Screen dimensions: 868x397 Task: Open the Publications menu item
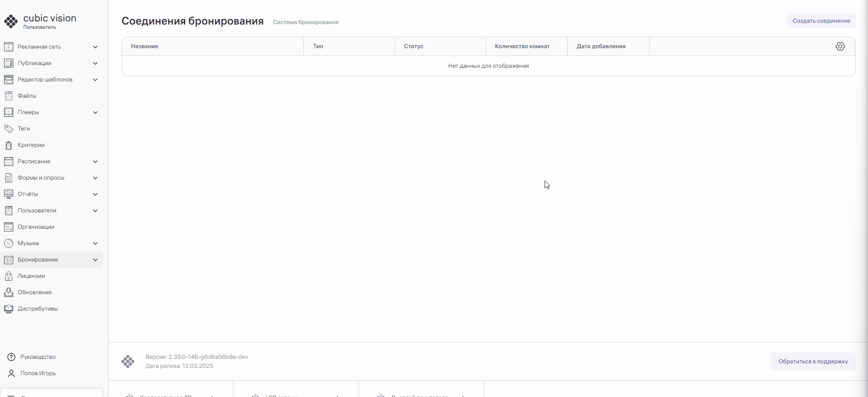(35, 63)
